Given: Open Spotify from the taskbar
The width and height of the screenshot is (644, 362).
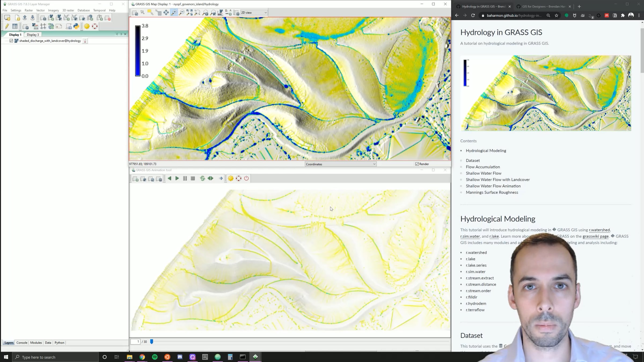Looking at the screenshot, I should [x=155, y=357].
